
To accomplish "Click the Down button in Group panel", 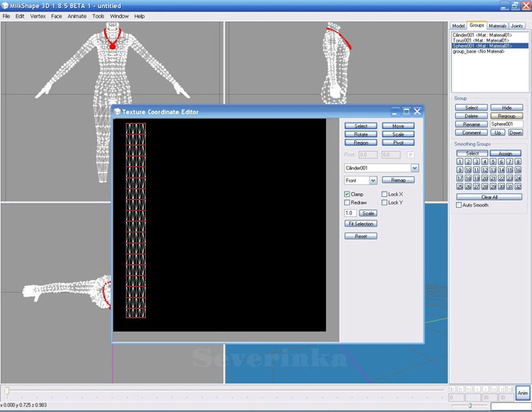I will (516, 132).
